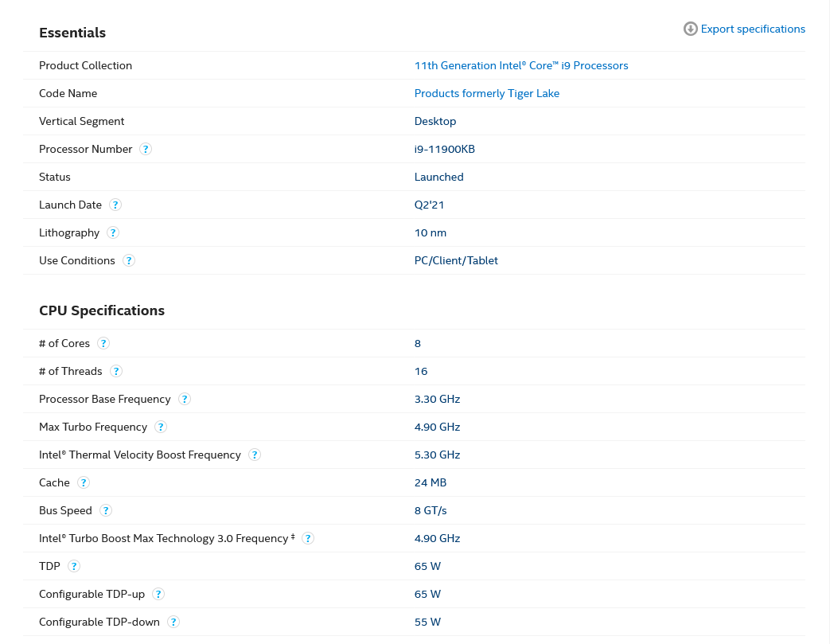Select the 4.90 GHz Turbo Boost Max 3.0 value

pos(437,538)
